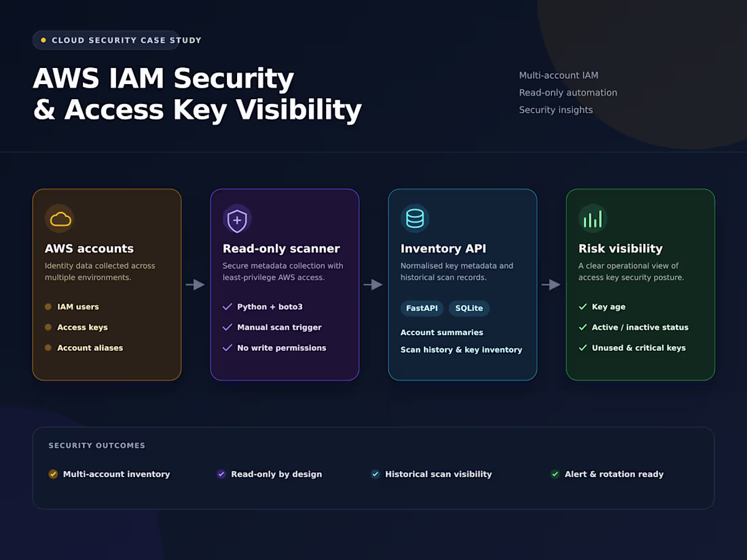747x560 pixels.
Task: Click the bullet dot beside Access keys
Action: (48, 327)
